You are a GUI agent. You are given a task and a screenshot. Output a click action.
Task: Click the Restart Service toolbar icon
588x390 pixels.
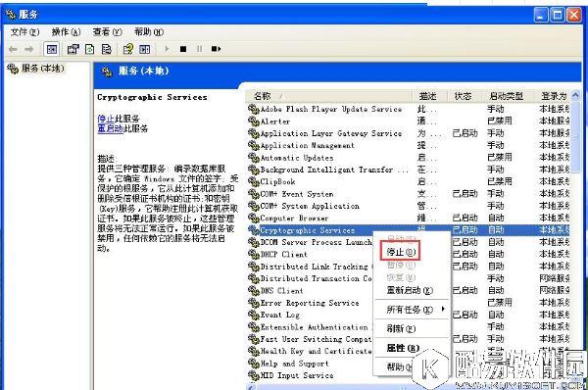tap(216, 49)
